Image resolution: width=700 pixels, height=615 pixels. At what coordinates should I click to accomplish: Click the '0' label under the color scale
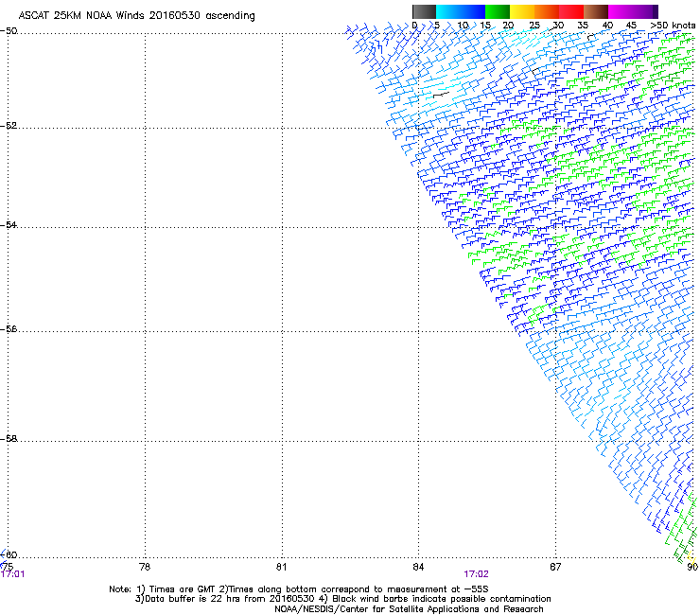point(414,26)
